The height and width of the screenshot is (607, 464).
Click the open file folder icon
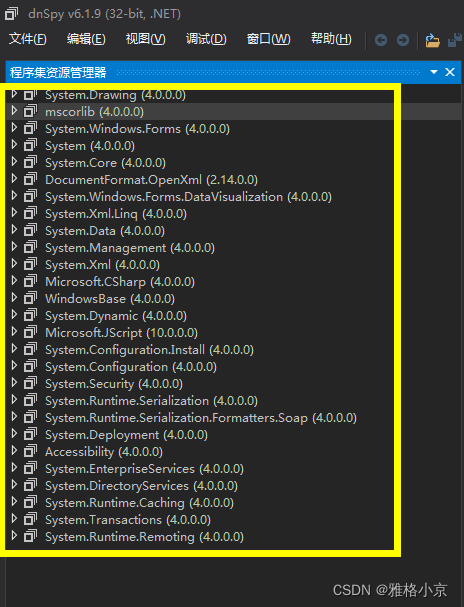[432, 40]
